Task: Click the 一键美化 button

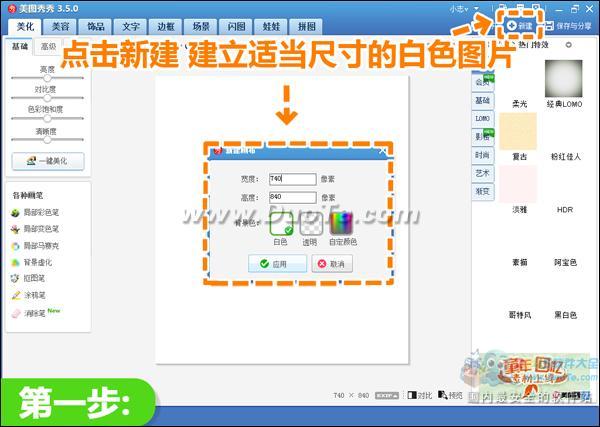Action: point(48,161)
